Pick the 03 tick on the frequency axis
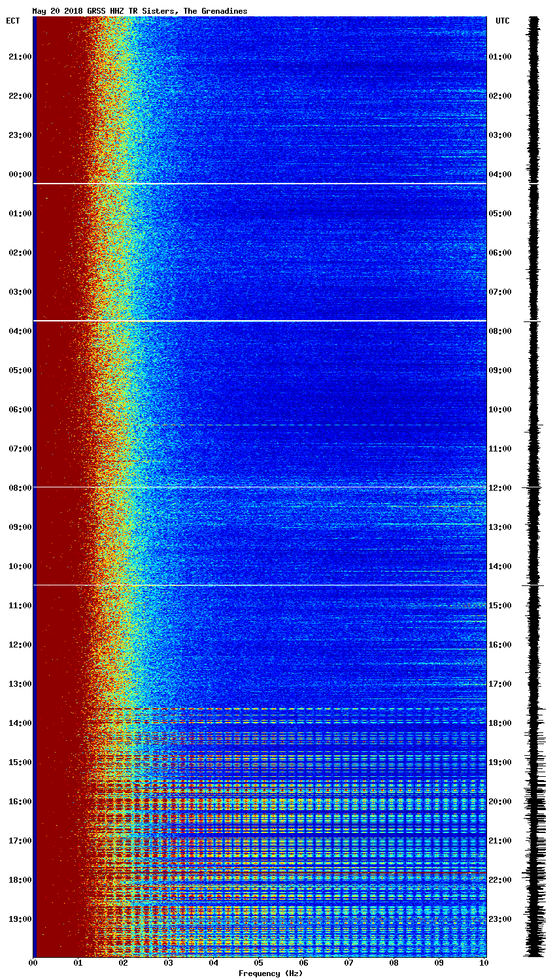The height and width of the screenshot is (980, 557). point(169,963)
